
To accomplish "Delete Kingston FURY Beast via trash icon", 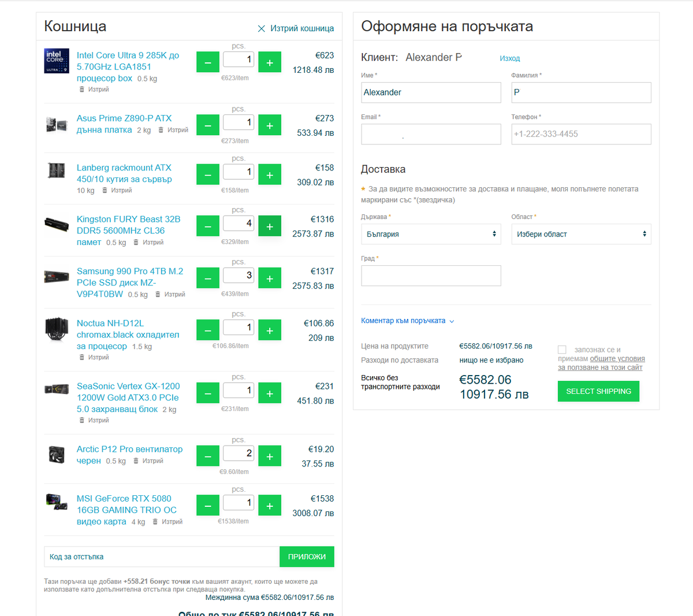I will 136,242.
